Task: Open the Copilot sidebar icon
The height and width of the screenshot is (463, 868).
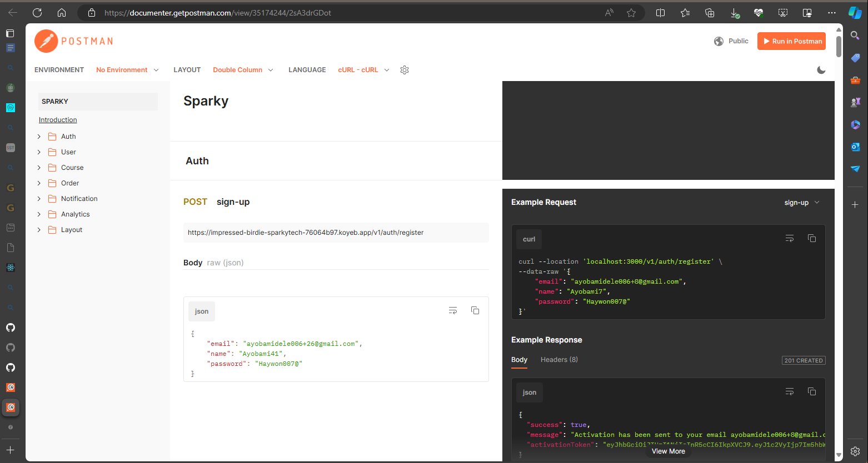Action: coord(855,12)
